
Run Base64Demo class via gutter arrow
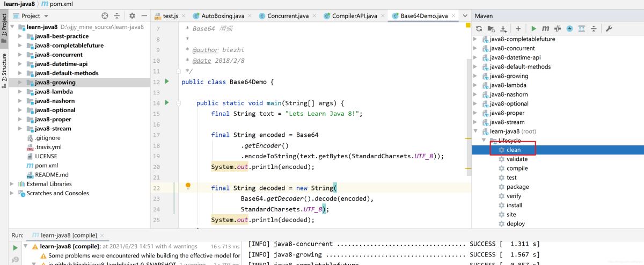[167, 82]
